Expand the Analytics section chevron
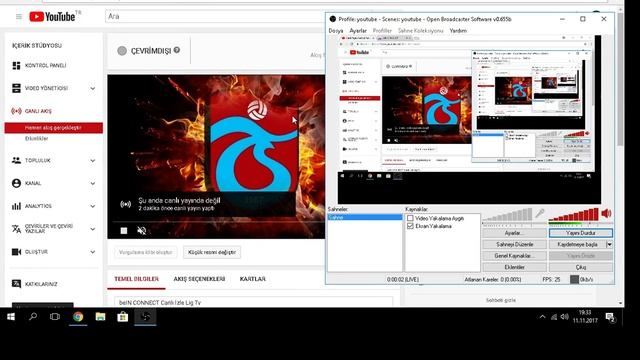Screen dimensions: 640x360 click(93, 206)
